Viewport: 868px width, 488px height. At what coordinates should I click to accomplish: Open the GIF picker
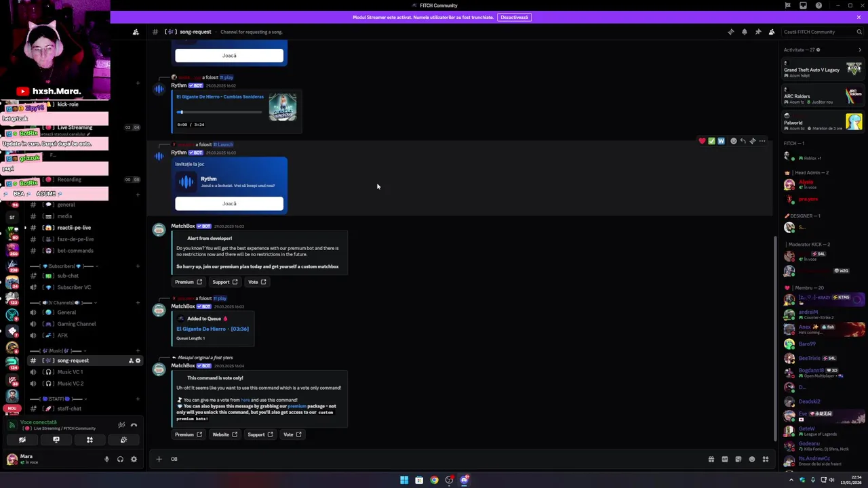[x=724, y=459]
